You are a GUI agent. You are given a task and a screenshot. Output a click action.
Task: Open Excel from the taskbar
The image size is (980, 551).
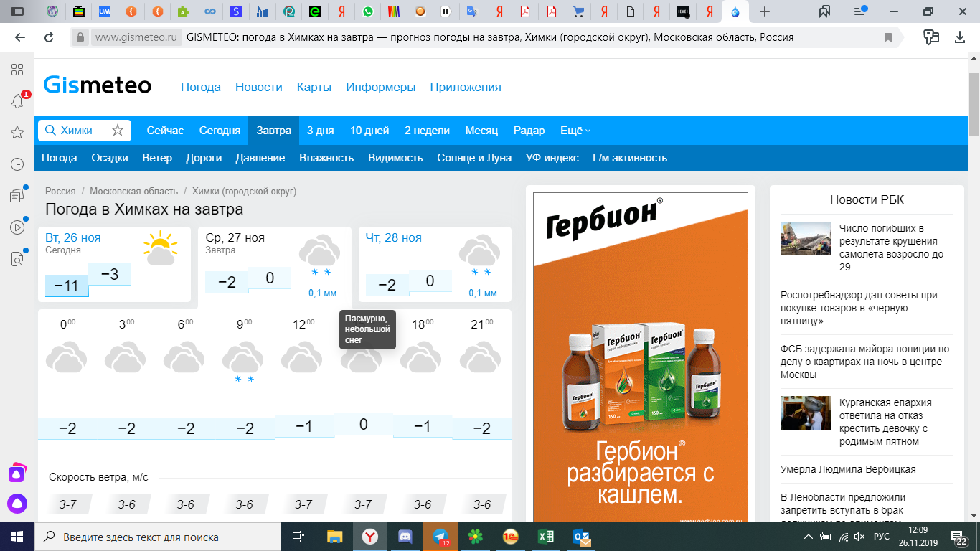tap(546, 536)
